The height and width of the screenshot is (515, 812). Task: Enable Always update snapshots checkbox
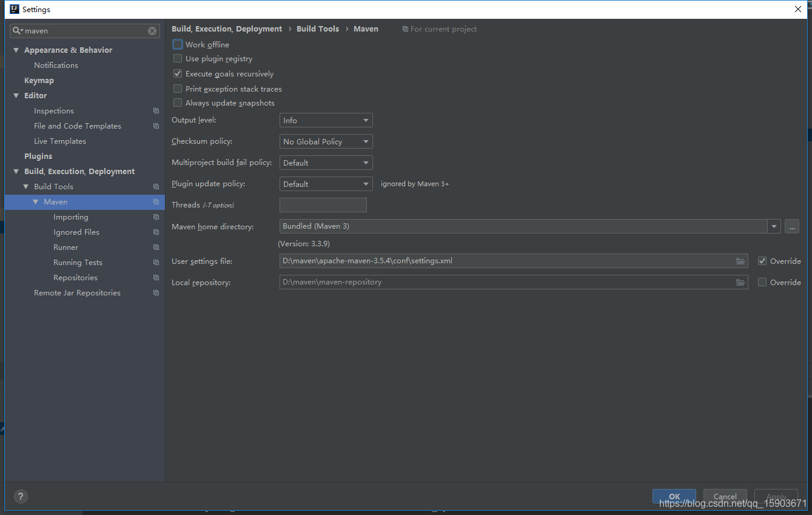pos(178,103)
